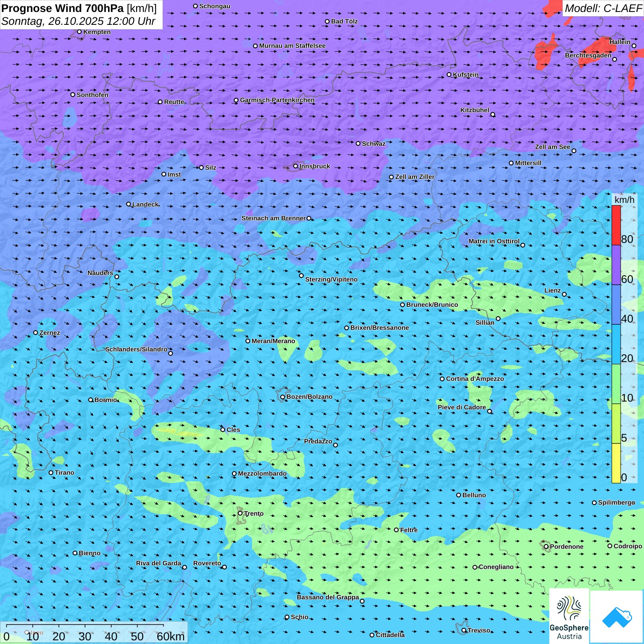Click the Nauders label
644x644 pixels.
click(x=100, y=273)
